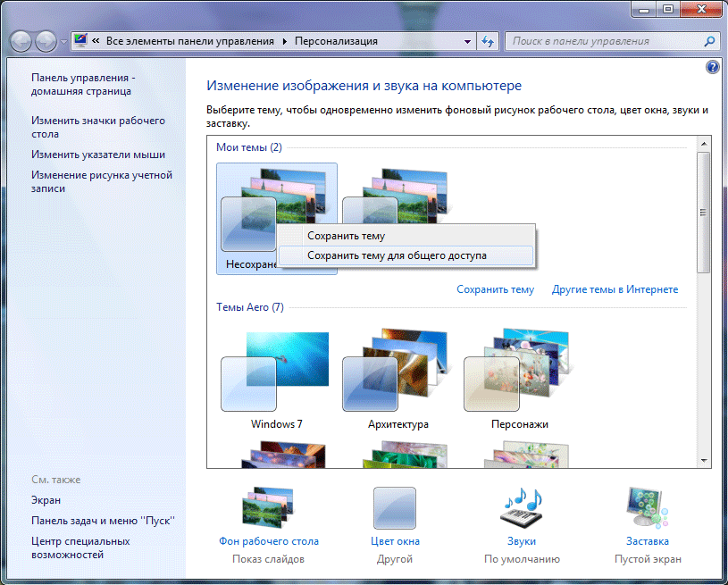Viewport: 728px width, 585px height.
Task: Click the theme list scroll up arrow
Action: 704,144
